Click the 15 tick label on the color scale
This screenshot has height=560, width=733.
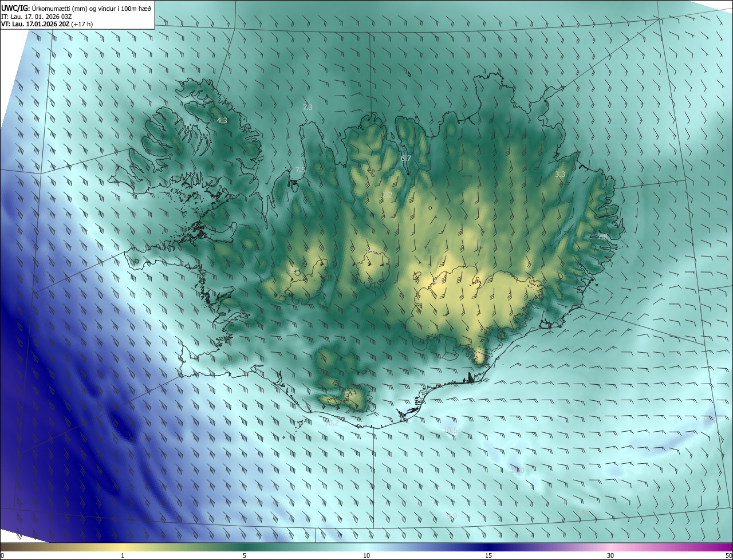[x=488, y=555]
